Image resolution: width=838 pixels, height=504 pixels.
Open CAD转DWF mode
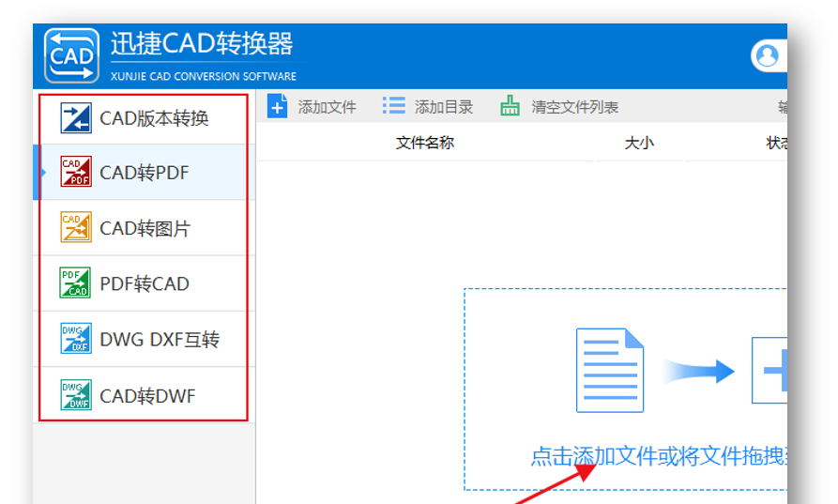pos(144,394)
